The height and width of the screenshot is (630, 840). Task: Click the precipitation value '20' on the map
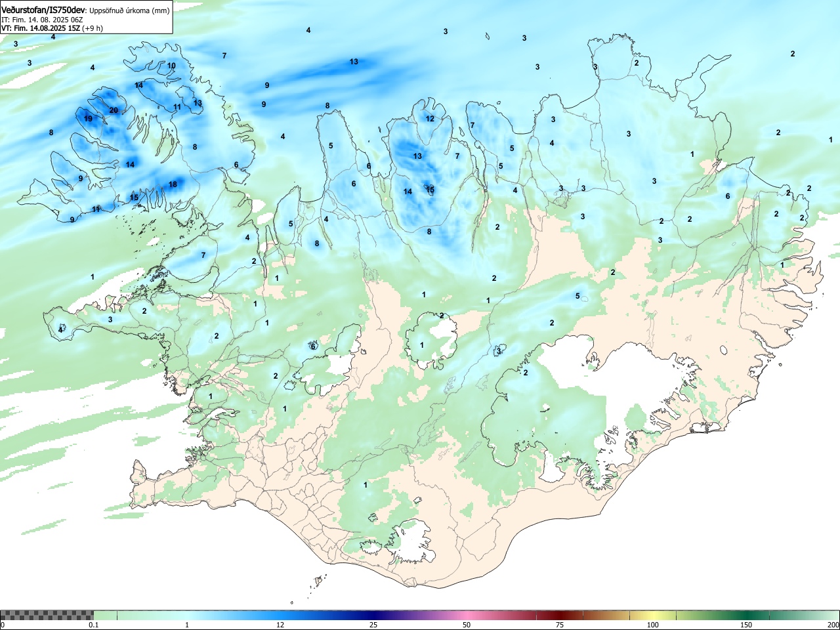tap(114, 110)
